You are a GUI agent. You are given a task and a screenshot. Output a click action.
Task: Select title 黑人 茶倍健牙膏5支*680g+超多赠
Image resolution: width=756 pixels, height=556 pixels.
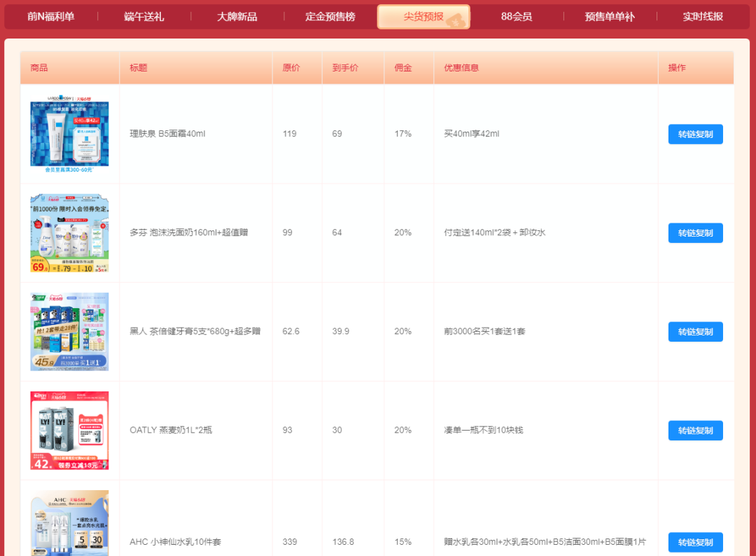[195, 332]
